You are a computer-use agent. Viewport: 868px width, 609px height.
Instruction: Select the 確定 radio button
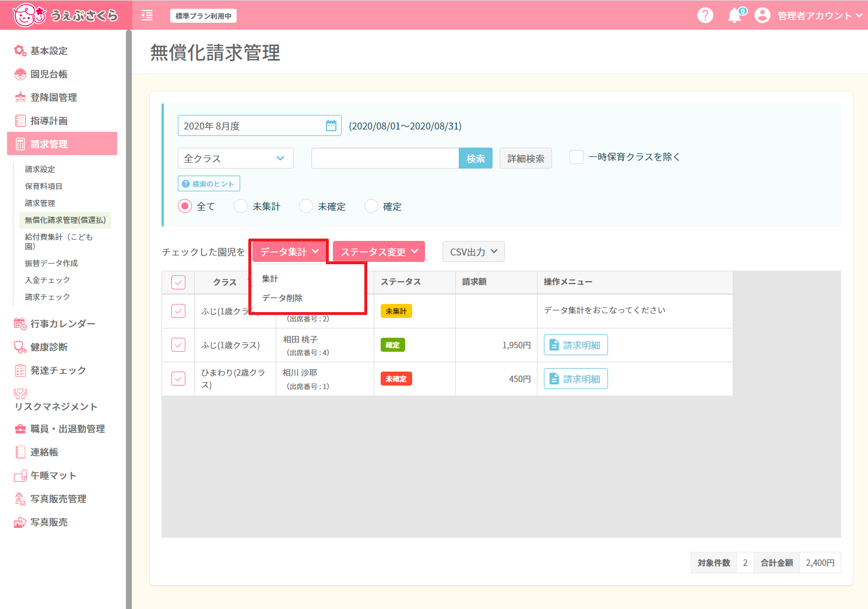click(x=371, y=206)
